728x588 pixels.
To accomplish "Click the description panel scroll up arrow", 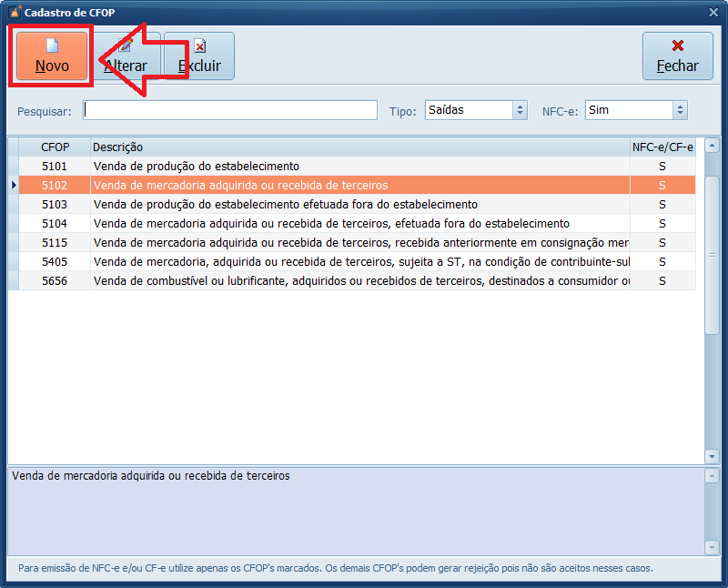I will click(712, 476).
